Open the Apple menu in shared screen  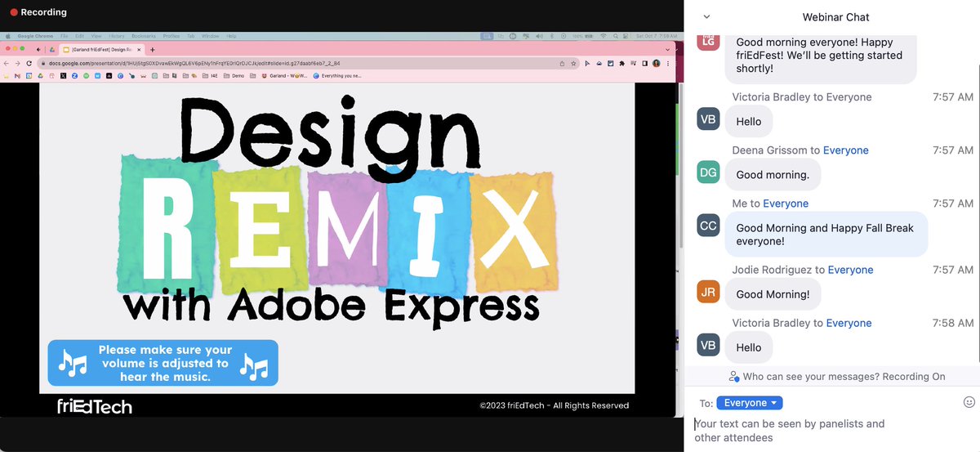(8, 36)
